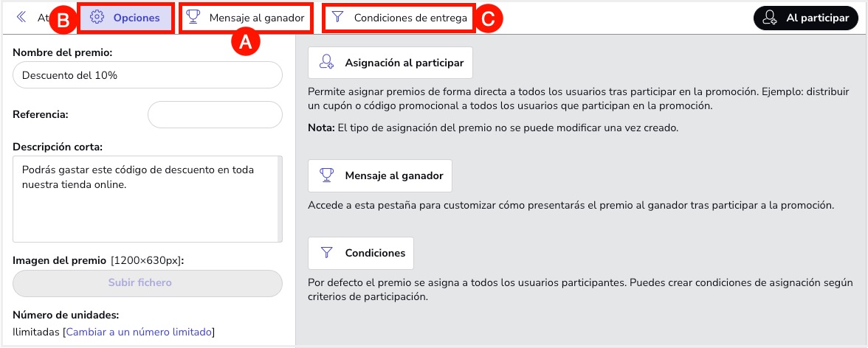The image size is (868, 348).
Task: Click the gear icon in Opciones tab
Action: click(97, 18)
